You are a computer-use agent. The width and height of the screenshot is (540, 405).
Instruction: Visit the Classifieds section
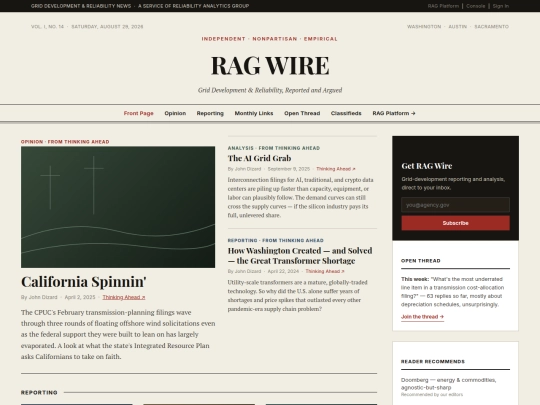point(346,113)
